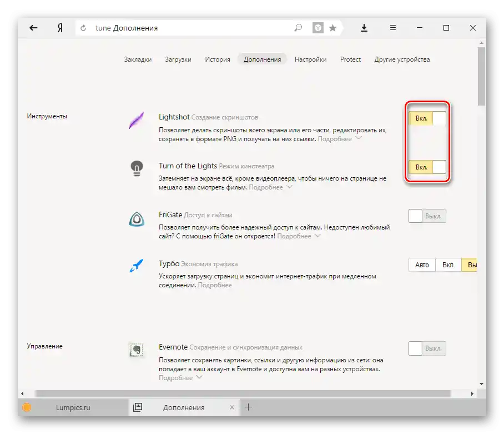Close the Дополнения tab

(x=232, y=407)
